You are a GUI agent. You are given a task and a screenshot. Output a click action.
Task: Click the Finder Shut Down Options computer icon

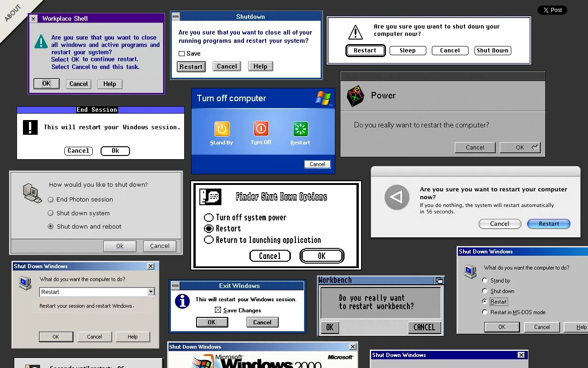pos(210,197)
